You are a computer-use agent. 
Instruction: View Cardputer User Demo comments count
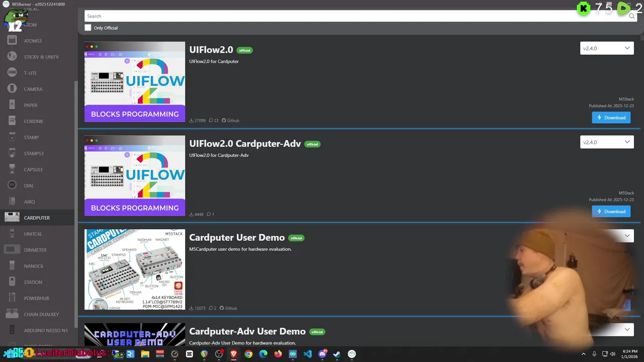coord(212,308)
